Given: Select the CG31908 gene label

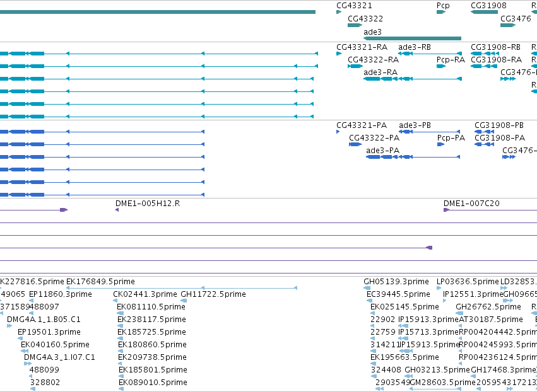Looking at the screenshot, I should coord(488,6).
